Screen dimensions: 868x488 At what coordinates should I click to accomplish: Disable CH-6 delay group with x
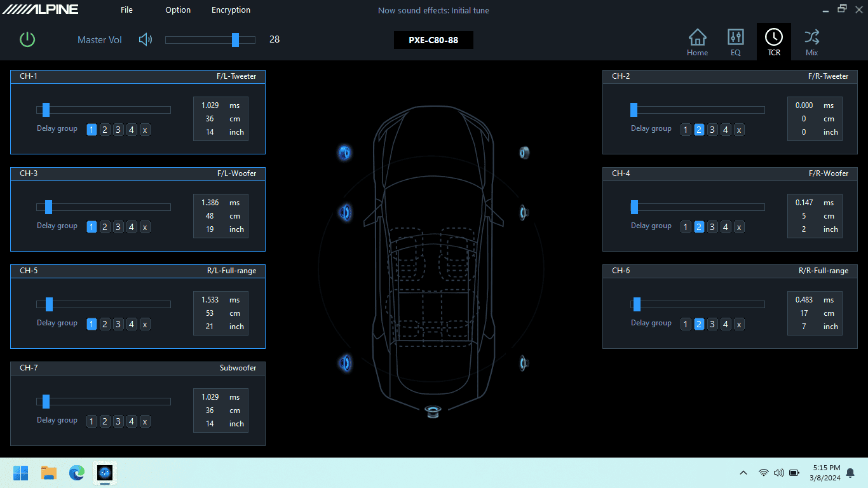739,324
